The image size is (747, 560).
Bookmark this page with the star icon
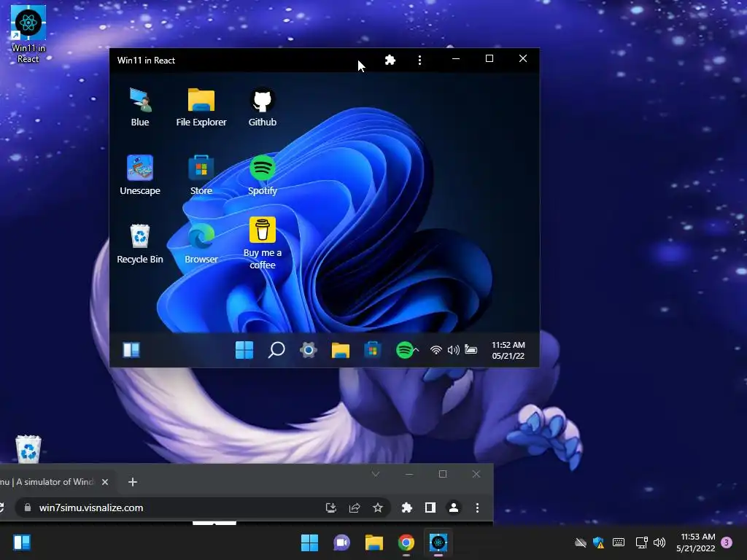click(378, 507)
